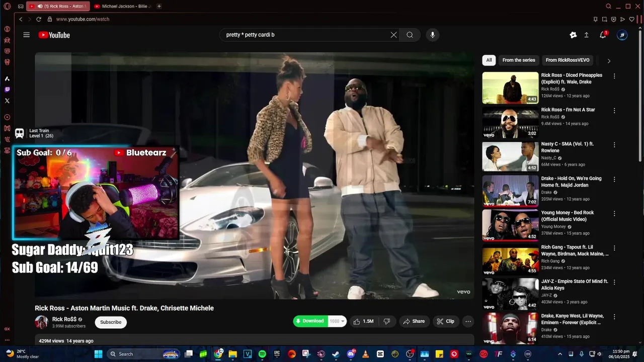Open the upload/create arrow icon
This screenshot has height=362, width=644.
click(586, 35)
